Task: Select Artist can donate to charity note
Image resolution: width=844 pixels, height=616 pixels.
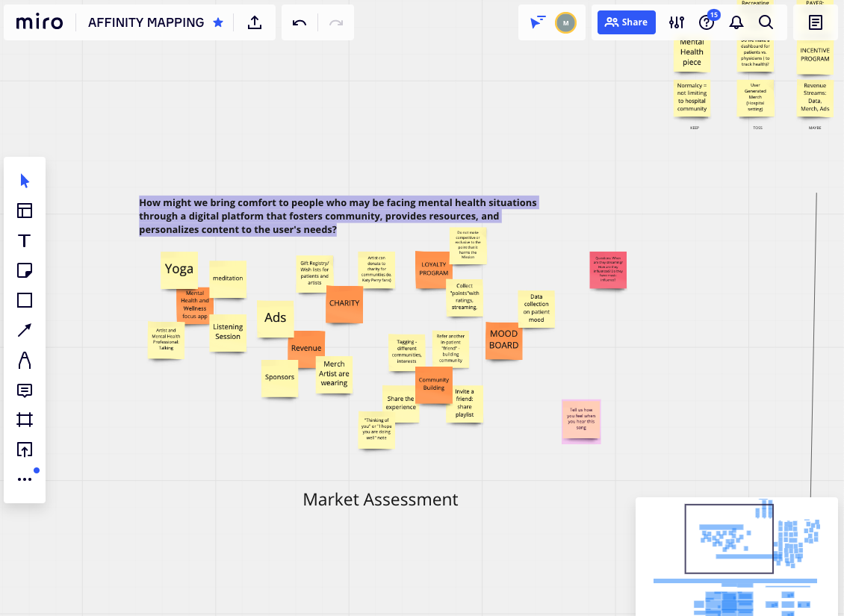Action: [x=376, y=270]
